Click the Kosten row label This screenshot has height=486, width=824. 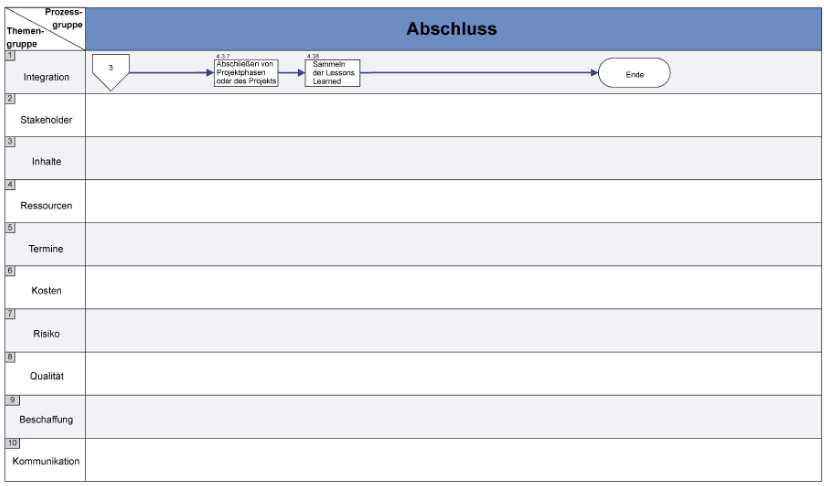[x=46, y=291]
